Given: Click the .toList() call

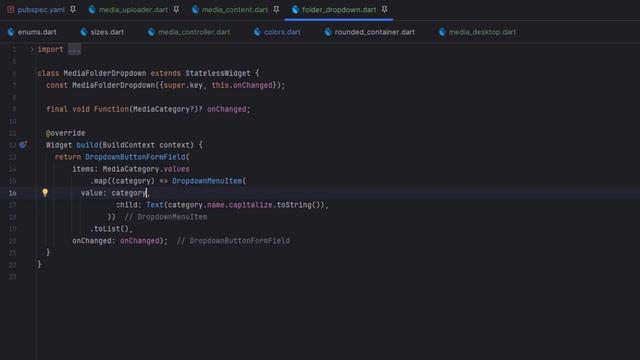Looking at the screenshot, I should click(111, 229).
